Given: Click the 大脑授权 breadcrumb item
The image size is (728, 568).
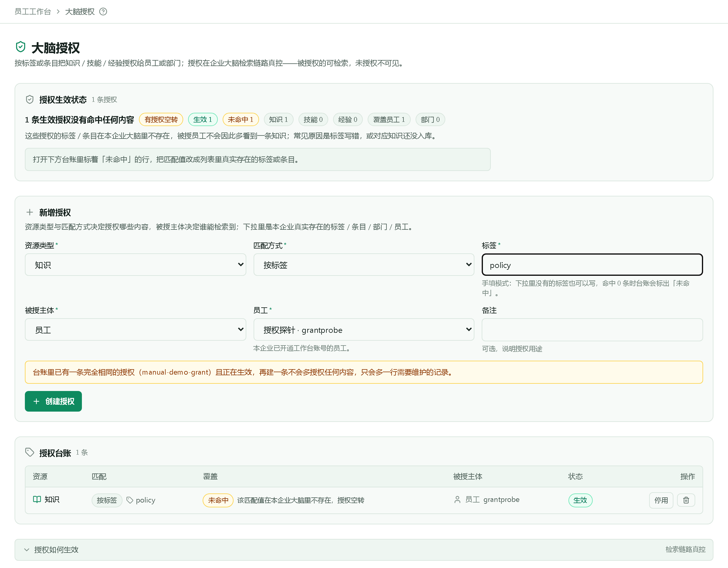Looking at the screenshot, I should [x=80, y=12].
